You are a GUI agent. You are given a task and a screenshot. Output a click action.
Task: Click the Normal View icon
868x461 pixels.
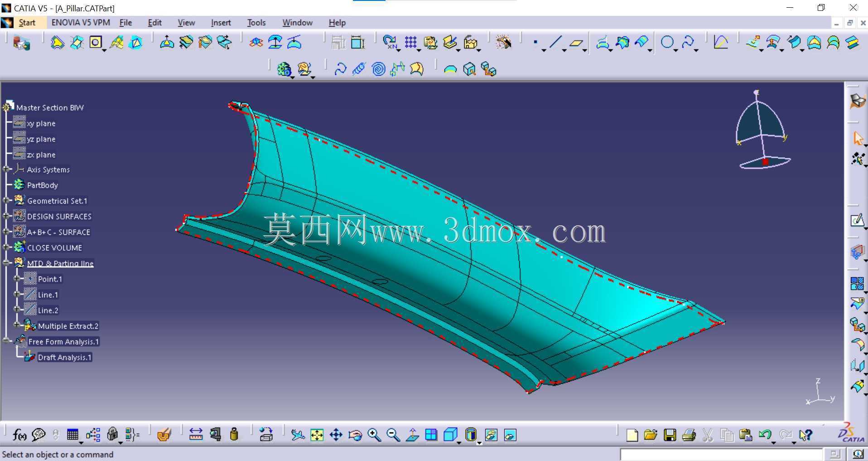coord(412,435)
